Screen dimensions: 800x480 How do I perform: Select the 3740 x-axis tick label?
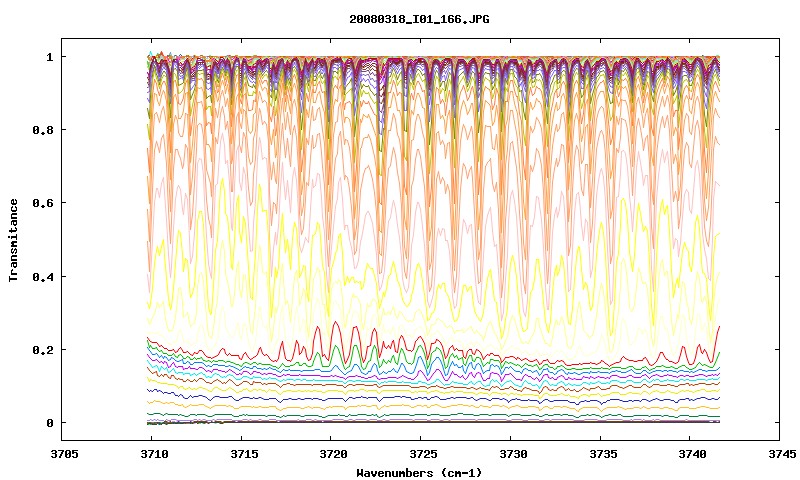(x=693, y=454)
